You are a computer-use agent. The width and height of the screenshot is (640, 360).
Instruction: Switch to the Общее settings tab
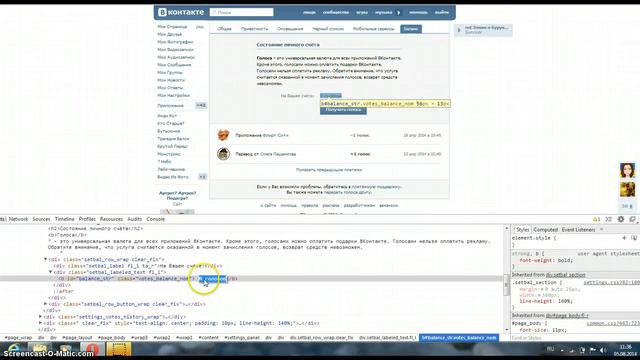click(x=224, y=29)
